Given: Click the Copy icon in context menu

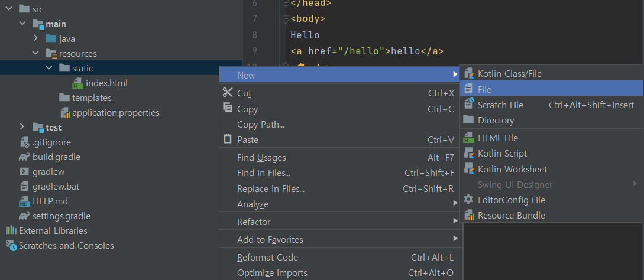Looking at the screenshot, I should pos(228,108).
